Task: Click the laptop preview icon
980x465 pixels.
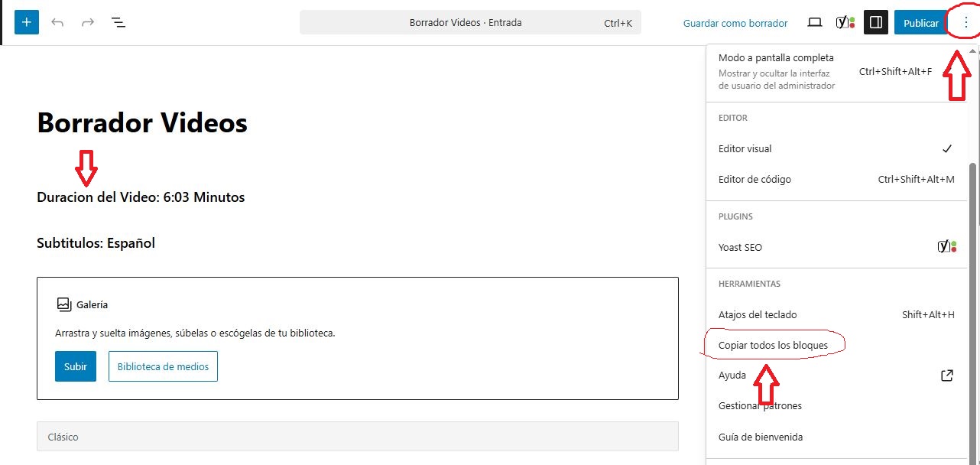Action: pos(815,23)
